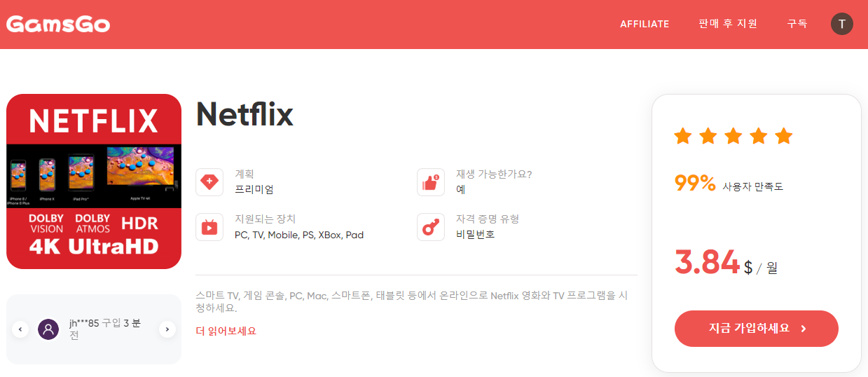868x377 pixels.
Task: Open the AFFILIATE menu item
Action: click(x=645, y=24)
